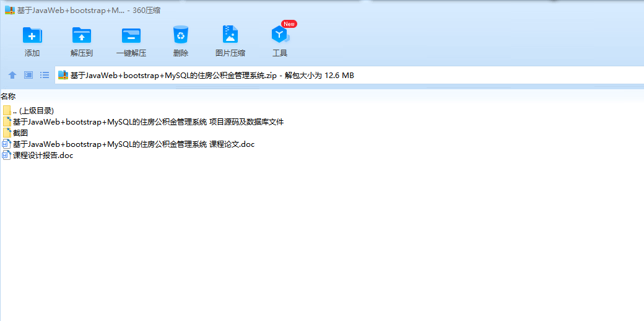Open the 图片压缩 image compression tool
Viewport: 644px width, 321px height.
coord(230,35)
